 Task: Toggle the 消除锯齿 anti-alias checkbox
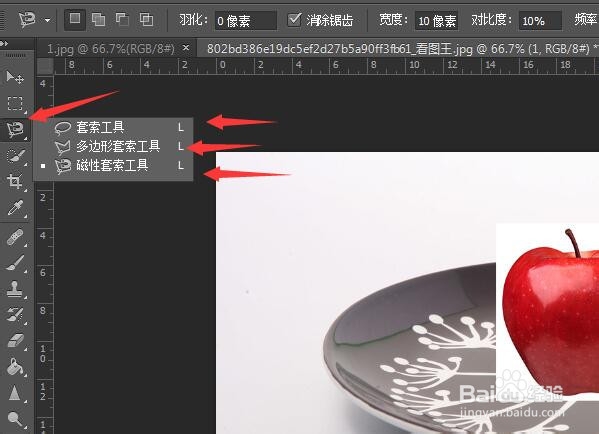[294, 19]
